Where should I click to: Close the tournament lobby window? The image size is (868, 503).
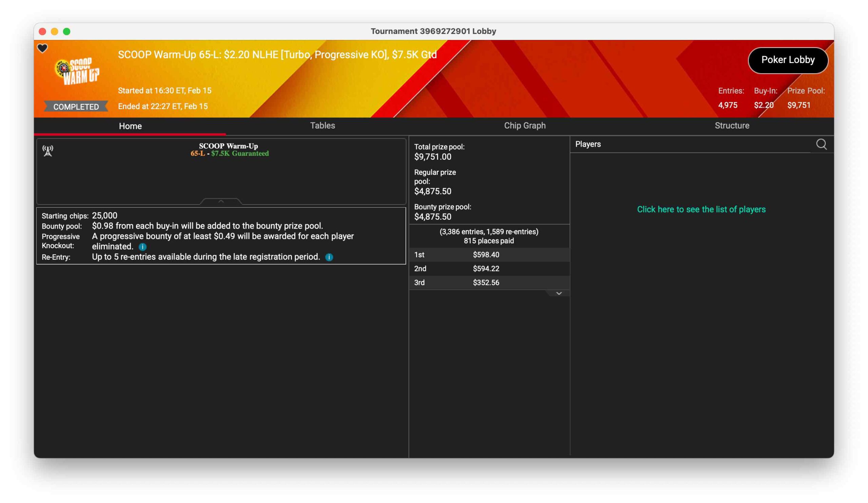[42, 32]
